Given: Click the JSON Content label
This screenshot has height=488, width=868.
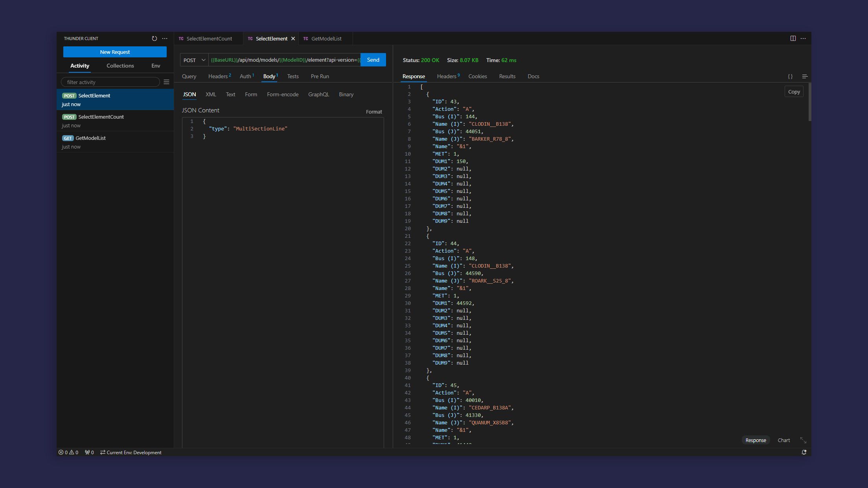Looking at the screenshot, I should click(200, 110).
